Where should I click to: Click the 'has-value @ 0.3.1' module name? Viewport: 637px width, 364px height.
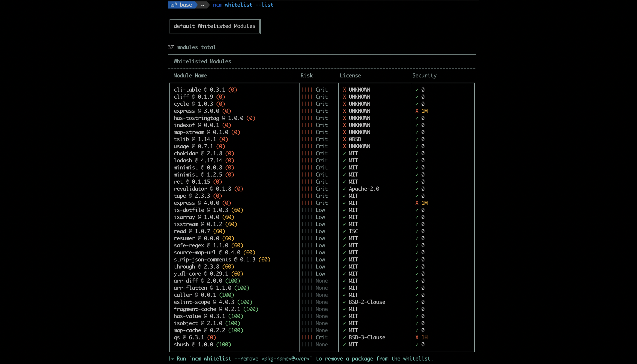click(x=199, y=316)
